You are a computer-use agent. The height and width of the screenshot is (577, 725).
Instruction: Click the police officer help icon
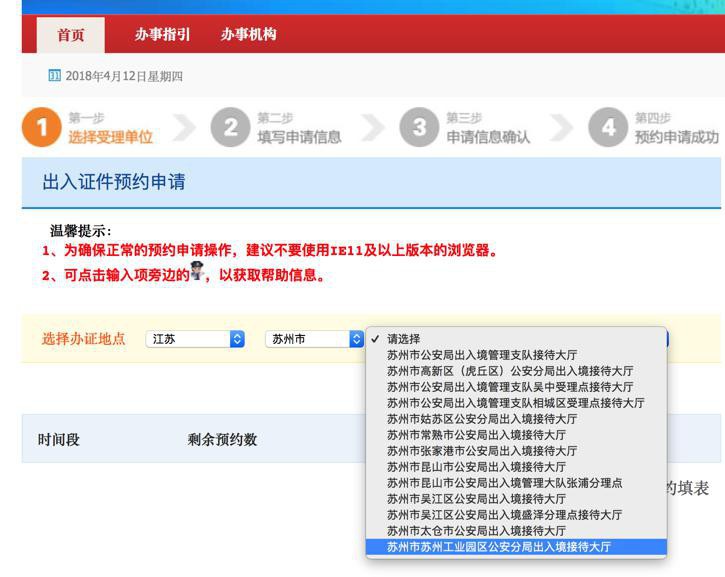coord(197,271)
